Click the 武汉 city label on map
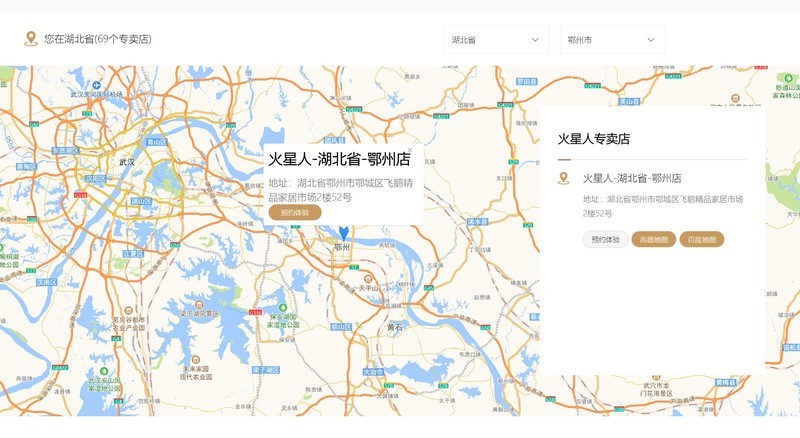Screen dimensions: 800x438 (127, 162)
